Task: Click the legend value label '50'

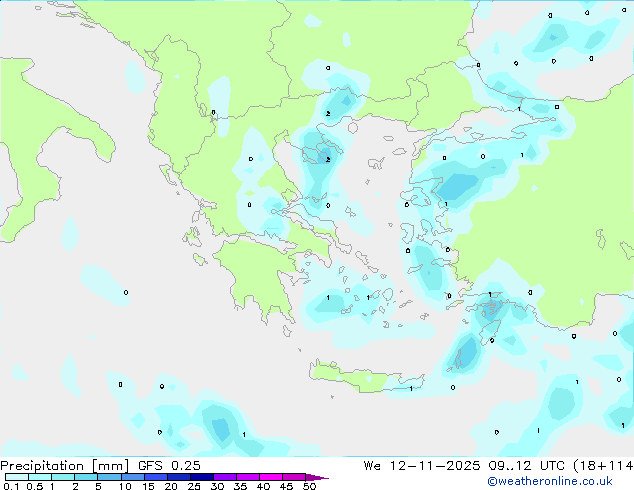Action: 309,486
